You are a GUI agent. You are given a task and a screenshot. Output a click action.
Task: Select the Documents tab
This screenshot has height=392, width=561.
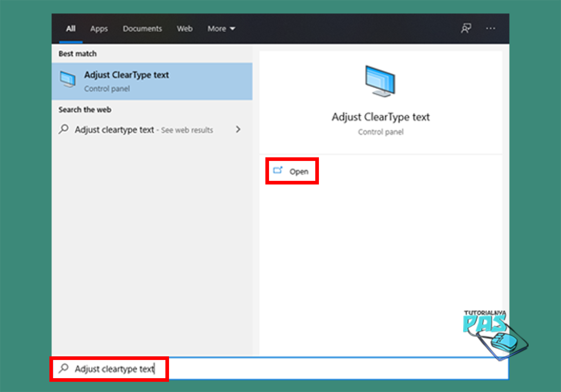click(142, 29)
